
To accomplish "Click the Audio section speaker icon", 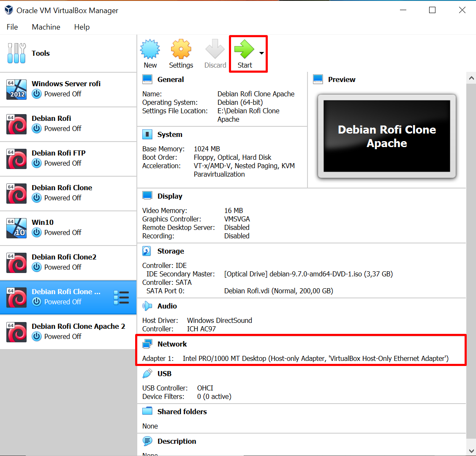I will [147, 306].
